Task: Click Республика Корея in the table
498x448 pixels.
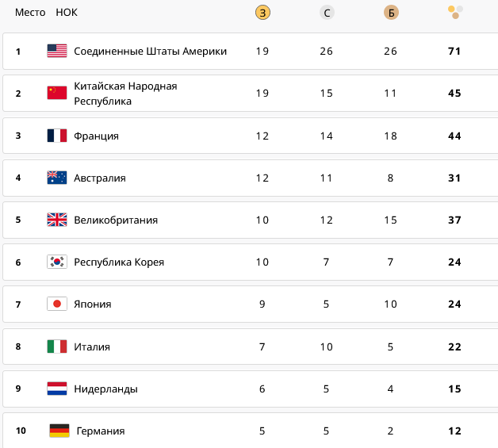Action: [x=119, y=262]
